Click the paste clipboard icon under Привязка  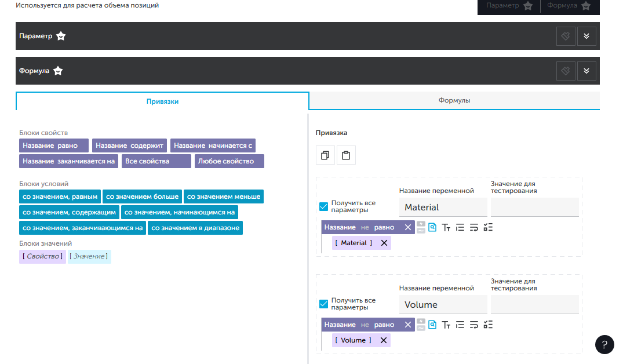pyautogui.click(x=346, y=155)
